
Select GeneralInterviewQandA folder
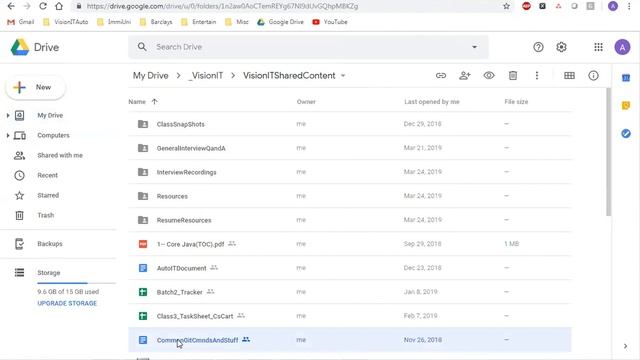click(350, 148)
